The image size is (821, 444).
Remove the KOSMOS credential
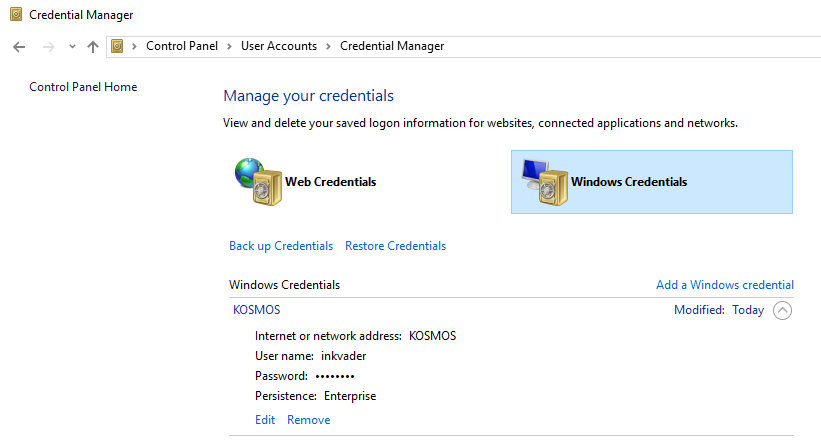coord(308,420)
